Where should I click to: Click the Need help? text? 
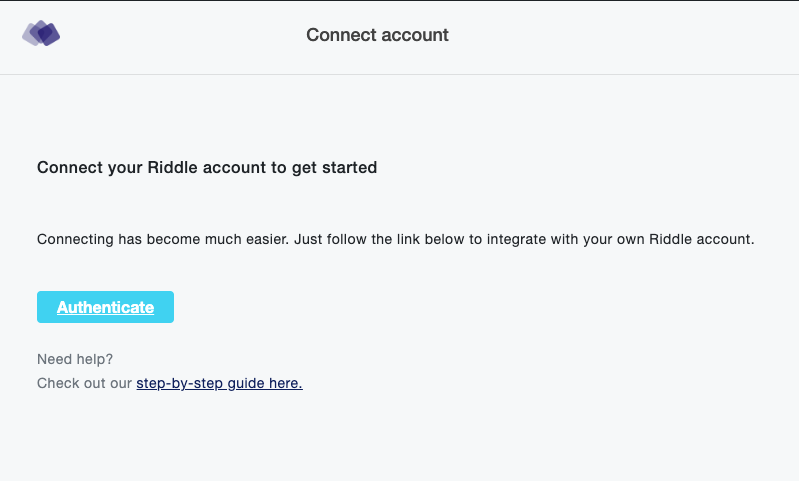point(75,359)
